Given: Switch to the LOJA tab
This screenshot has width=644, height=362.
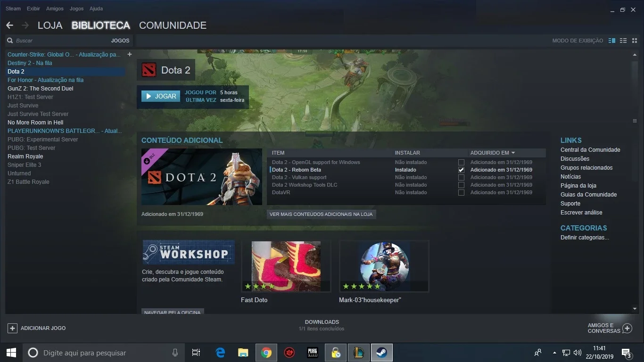Looking at the screenshot, I should (50, 25).
